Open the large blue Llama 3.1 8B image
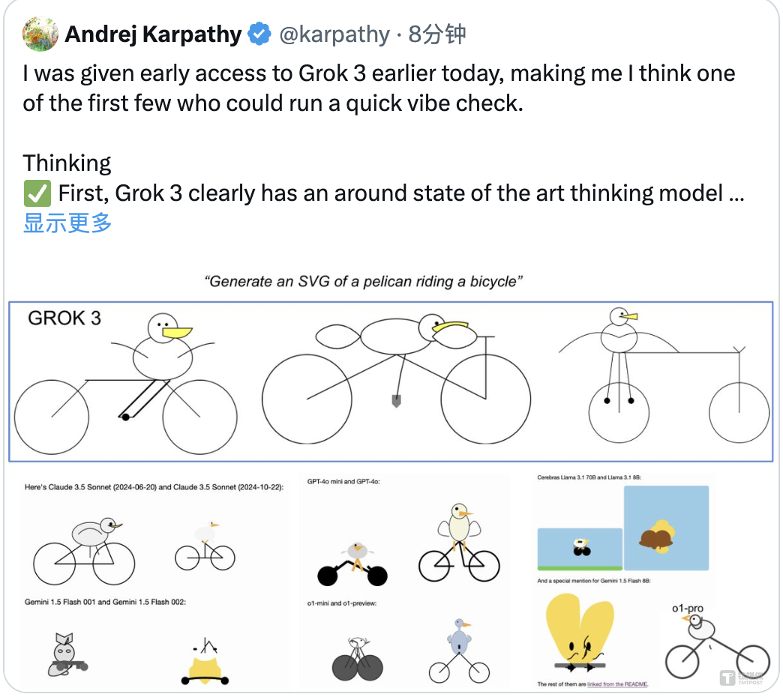Image resolution: width=783 pixels, height=700 pixels. coord(666,528)
